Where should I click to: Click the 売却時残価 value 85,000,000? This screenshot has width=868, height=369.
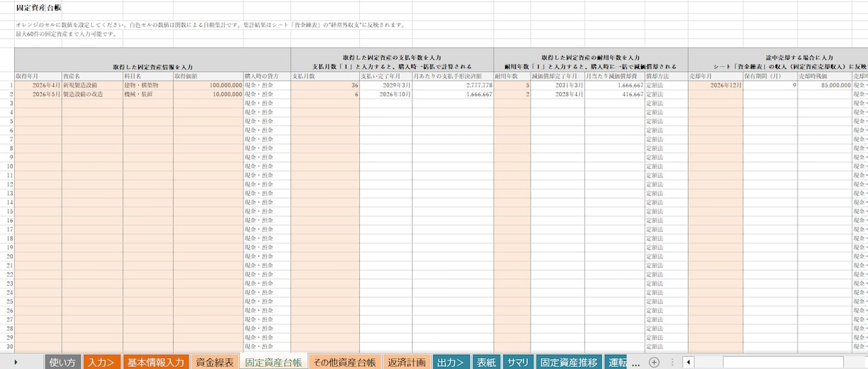825,85
